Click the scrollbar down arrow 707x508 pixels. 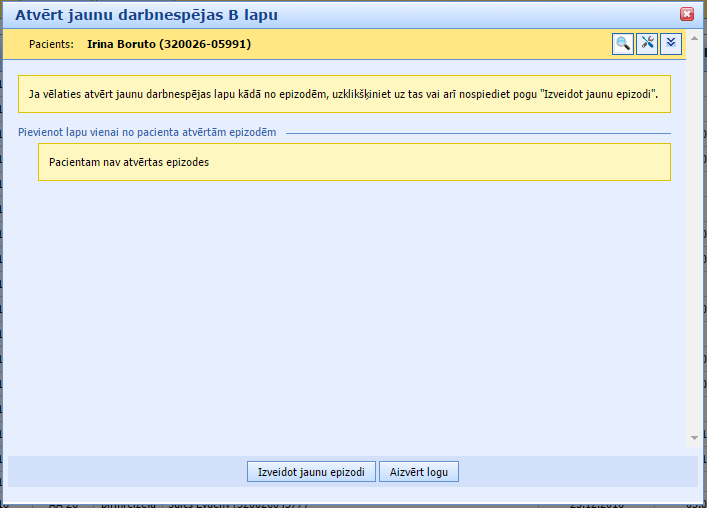pyautogui.click(x=693, y=438)
